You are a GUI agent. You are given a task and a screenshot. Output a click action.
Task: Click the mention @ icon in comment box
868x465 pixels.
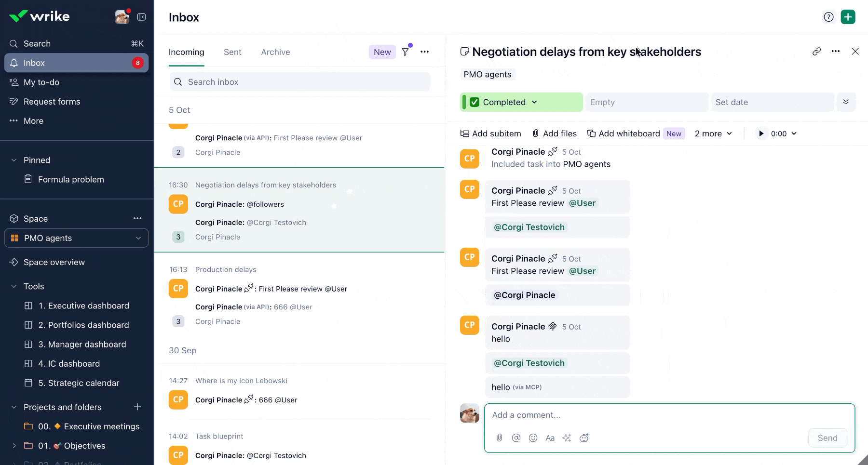click(516, 438)
